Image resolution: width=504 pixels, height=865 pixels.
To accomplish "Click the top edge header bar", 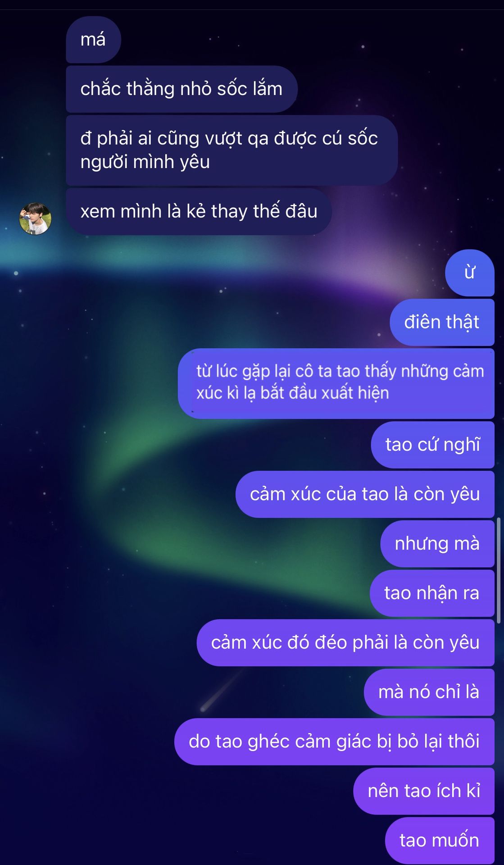I will pyautogui.click(x=252, y=5).
